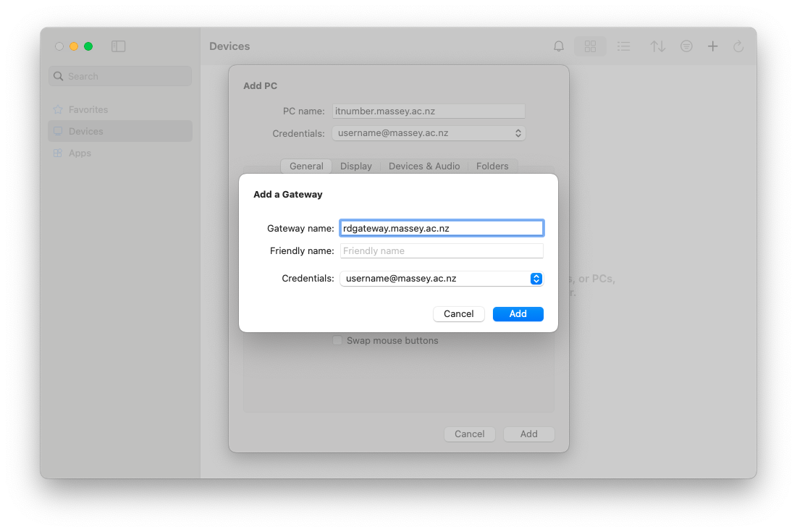Focus the Search field in sidebar
797x532 pixels.
(120, 76)
